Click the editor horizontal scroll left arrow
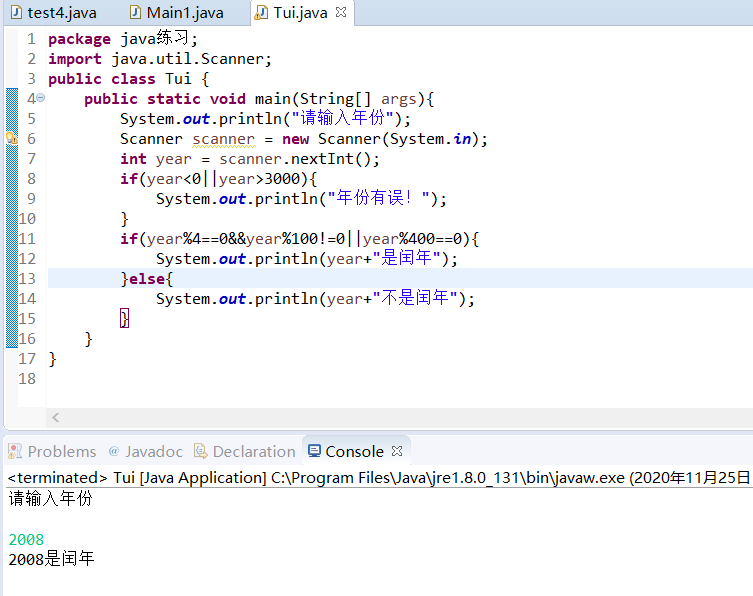Image resolution: width=753 pixels, height=596 pixels. 56,417
